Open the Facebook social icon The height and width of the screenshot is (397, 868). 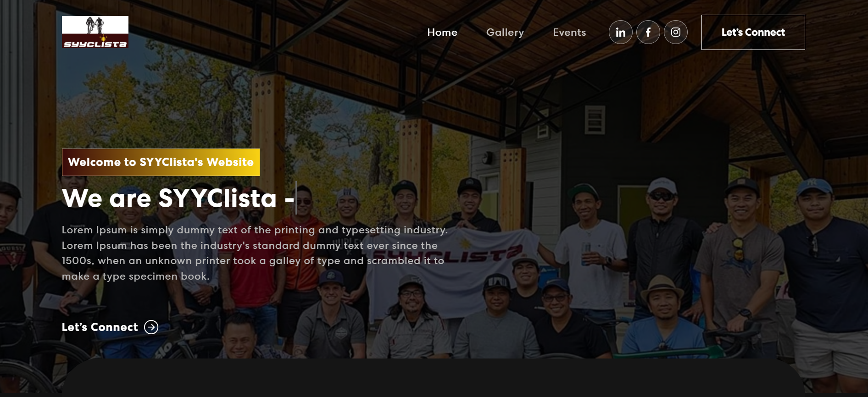648,32
